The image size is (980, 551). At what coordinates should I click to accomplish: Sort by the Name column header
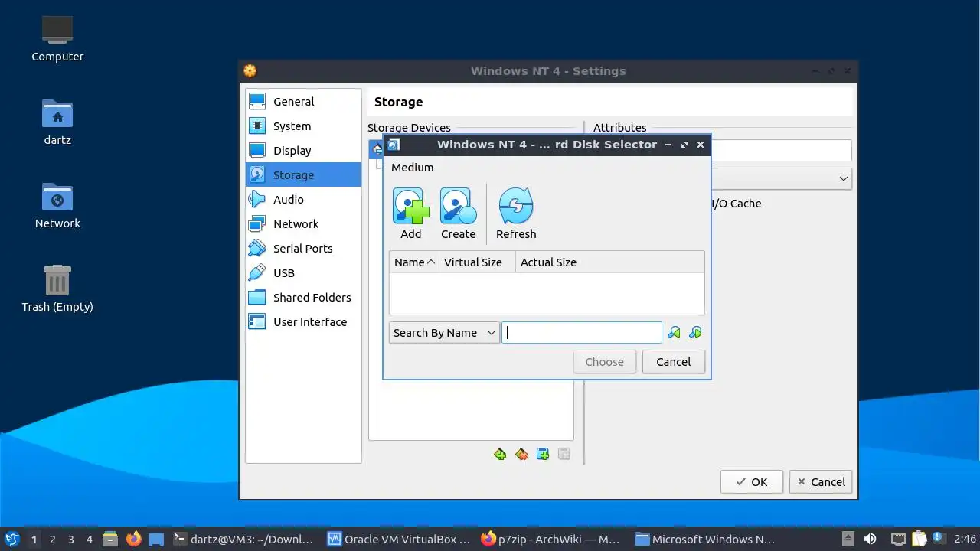coord(414,262)
